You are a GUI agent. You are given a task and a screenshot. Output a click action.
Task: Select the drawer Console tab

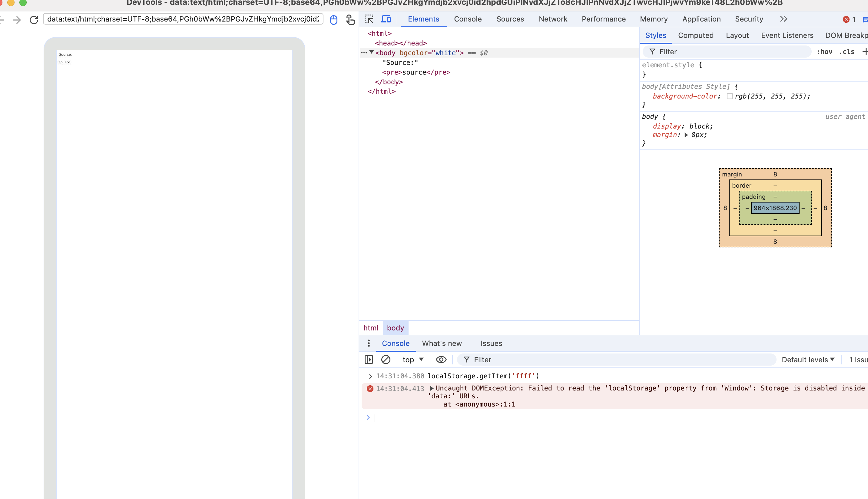[395, 343]
